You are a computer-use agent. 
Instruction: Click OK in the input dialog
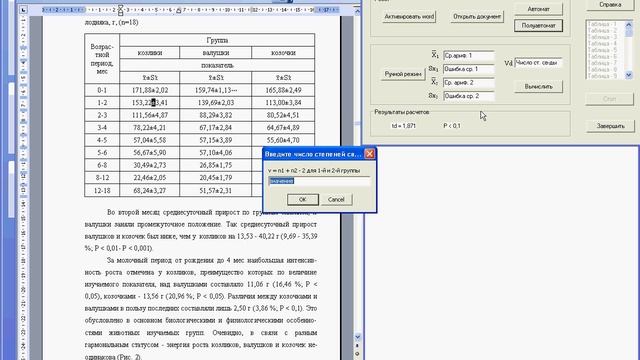(x=302, y=200)
